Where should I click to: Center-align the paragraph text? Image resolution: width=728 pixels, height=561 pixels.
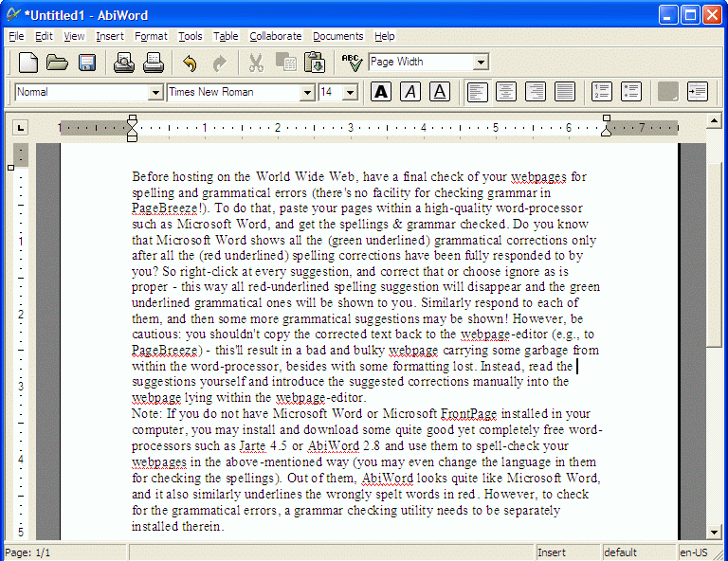pos(506,92)
